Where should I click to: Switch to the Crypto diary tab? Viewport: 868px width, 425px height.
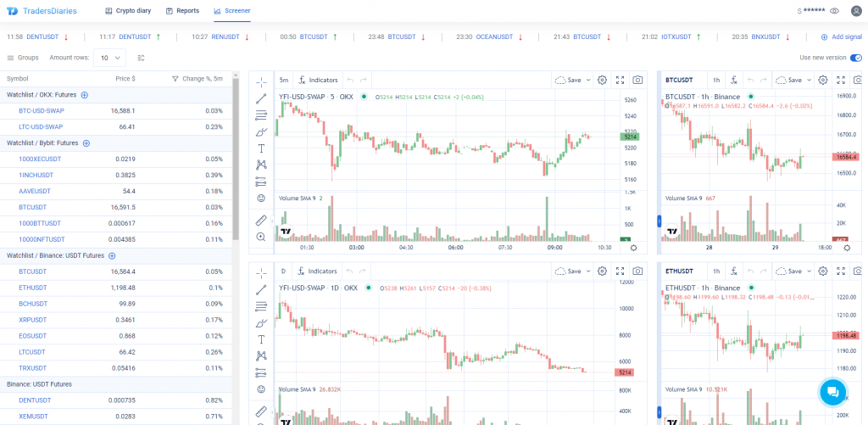(130, 11)
